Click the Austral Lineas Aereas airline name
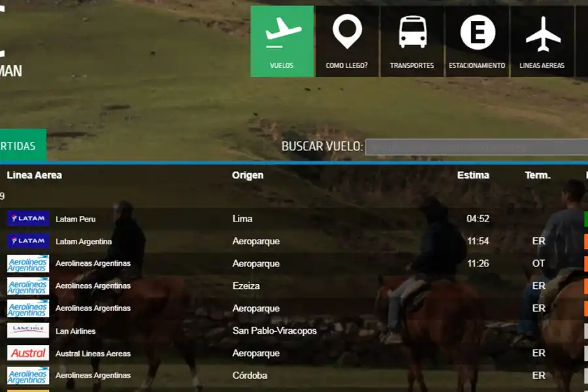 pos(93,353)
